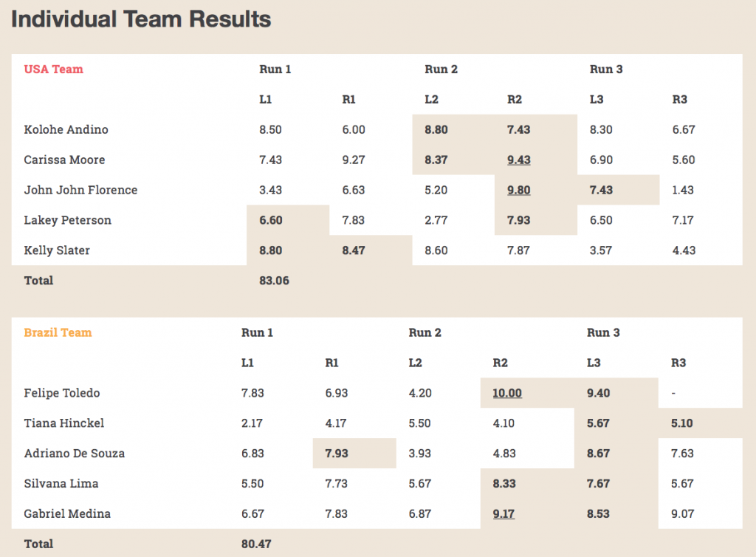The width and height of the screenshot is (756, 557).
Task: Click Adriano De Souza's highlighted 7.93 score
Action: pos(336,454)
